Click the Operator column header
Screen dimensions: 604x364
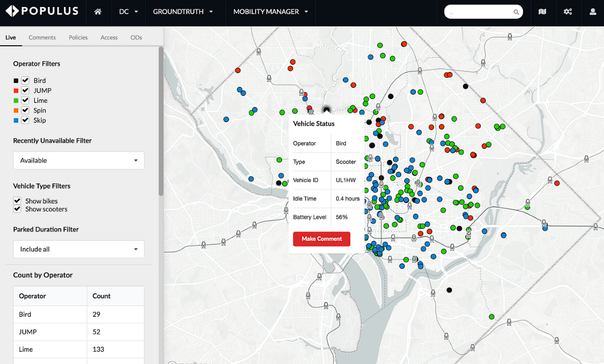click(50, 296)
